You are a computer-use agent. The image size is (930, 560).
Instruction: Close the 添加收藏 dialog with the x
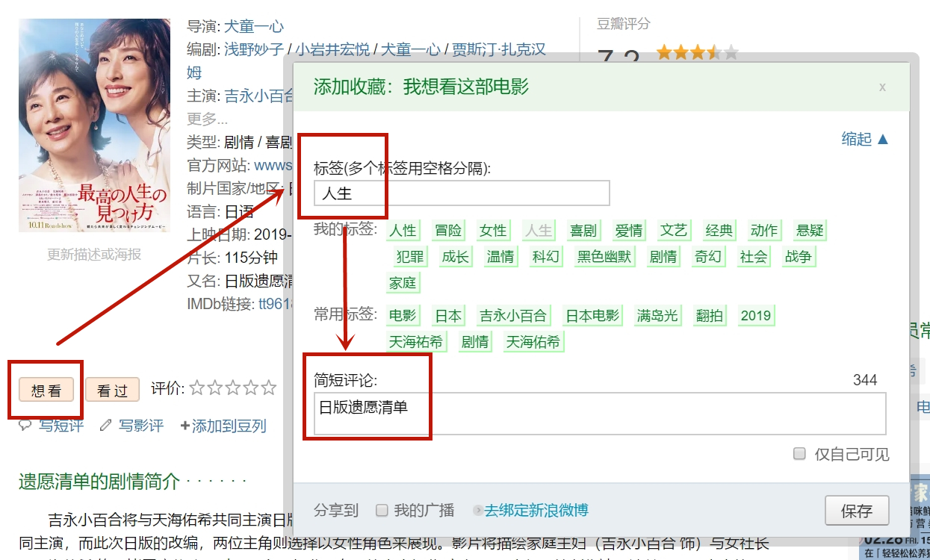(882, 87)
